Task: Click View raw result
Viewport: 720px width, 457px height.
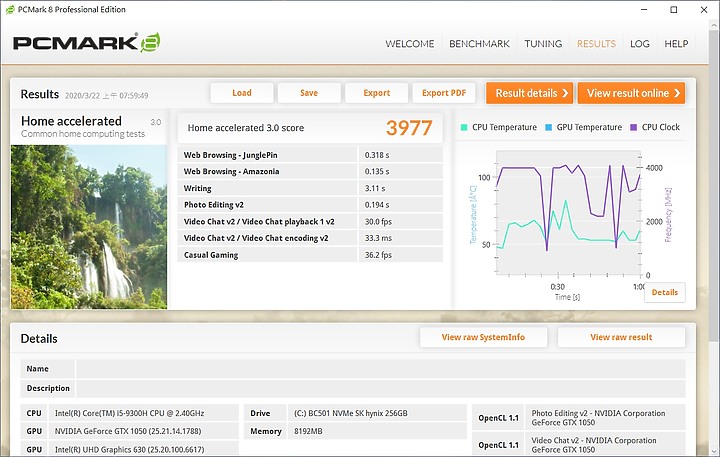Action: pos(621,337)
